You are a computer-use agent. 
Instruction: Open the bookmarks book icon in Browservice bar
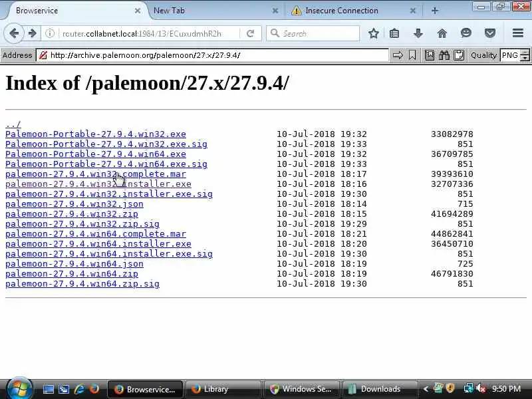point(429,55)
